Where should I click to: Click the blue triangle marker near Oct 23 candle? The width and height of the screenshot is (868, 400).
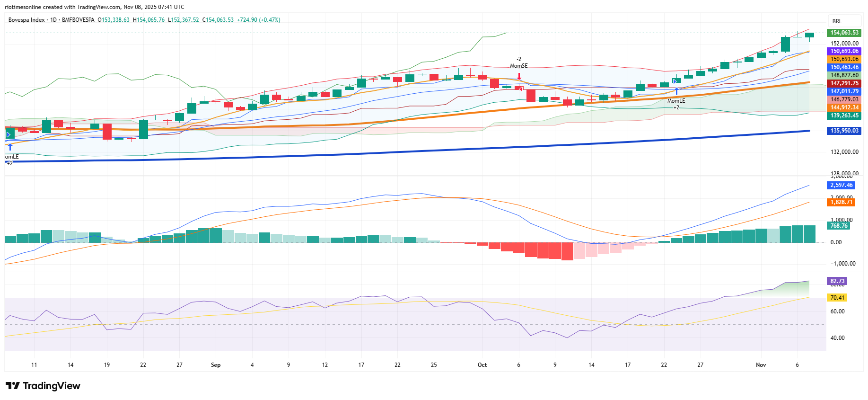(675, 81)
